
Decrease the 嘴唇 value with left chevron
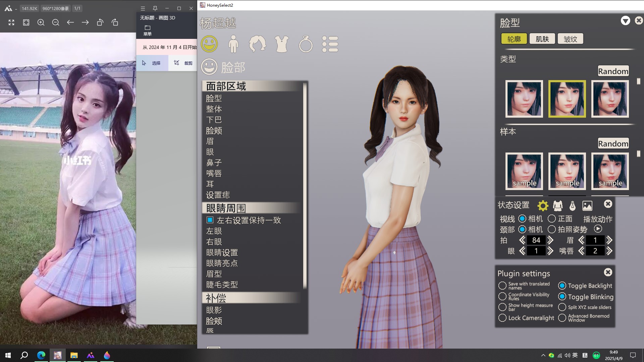(x=581, y=251)
